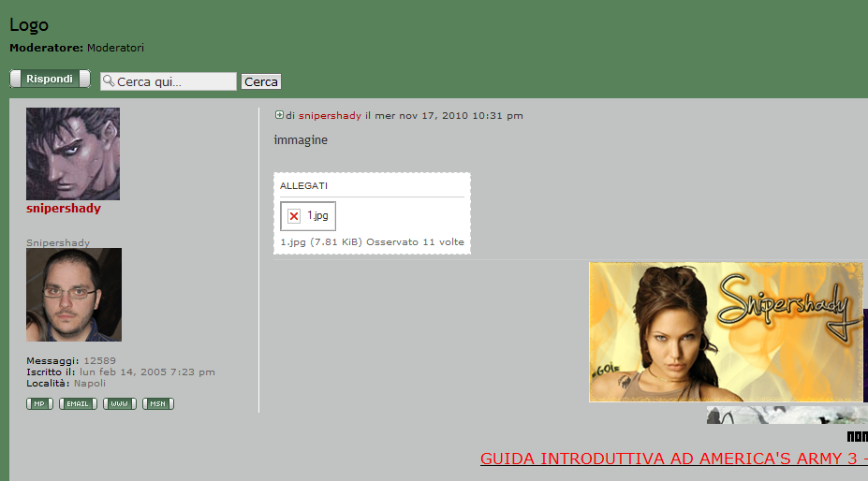868x481 pixels.
Task: Click the broken image icon for 1.jpg
Action: 293,216
